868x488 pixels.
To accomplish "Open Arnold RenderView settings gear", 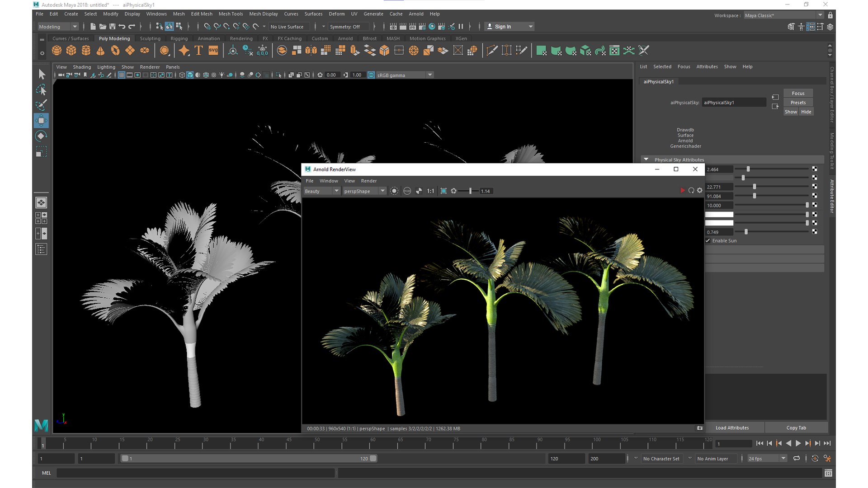I will click(x=700, y=191).
